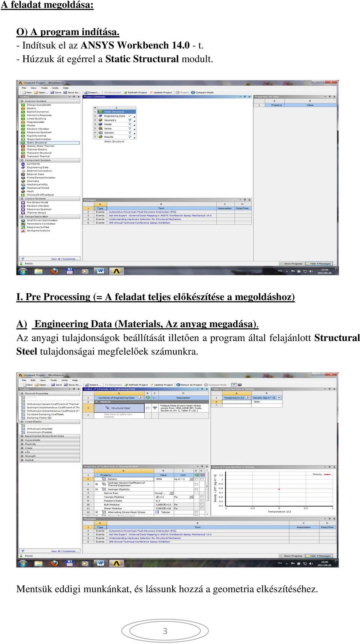360x644 pixels.
Task: Click Refresh Project in the upper Workbench toolbar
Action: point(135,92)
